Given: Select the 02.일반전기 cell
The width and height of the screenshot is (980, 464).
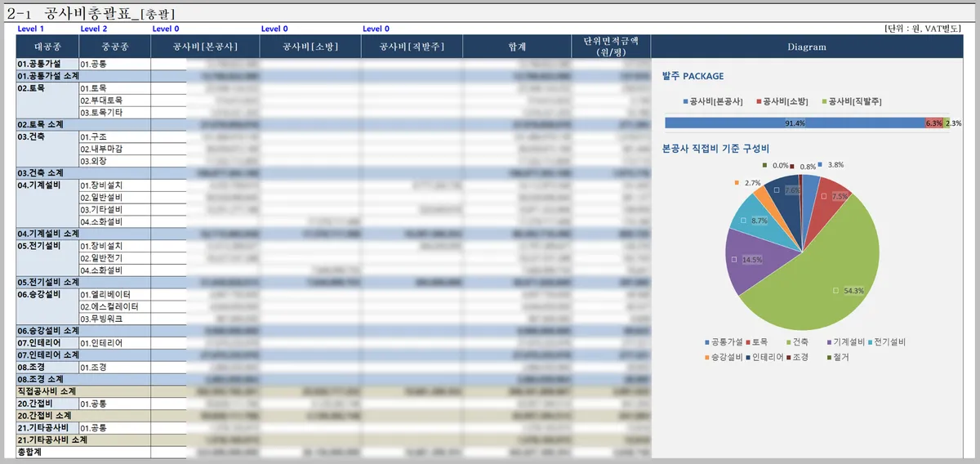Looking at the screenshot, I should (115, 258).
